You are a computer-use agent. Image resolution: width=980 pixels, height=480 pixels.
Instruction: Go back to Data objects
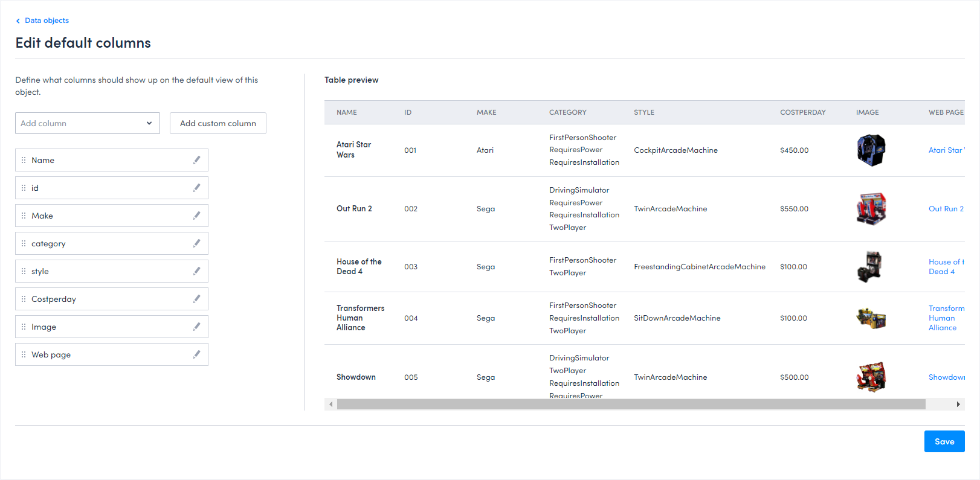47,21
